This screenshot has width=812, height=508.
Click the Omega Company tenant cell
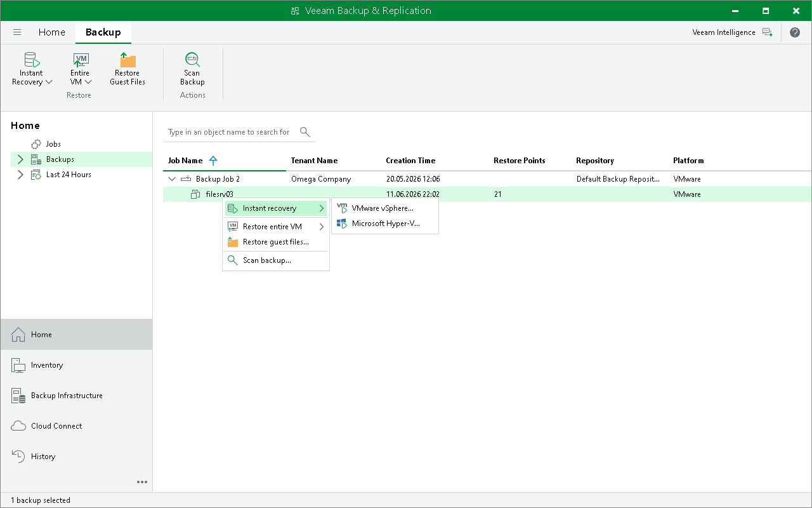pyautogui.click(x=320, y=179)
